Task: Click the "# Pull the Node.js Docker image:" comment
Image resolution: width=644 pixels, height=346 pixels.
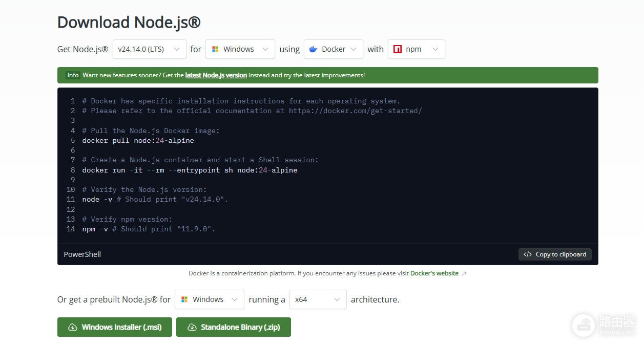Action: [151, 131]
